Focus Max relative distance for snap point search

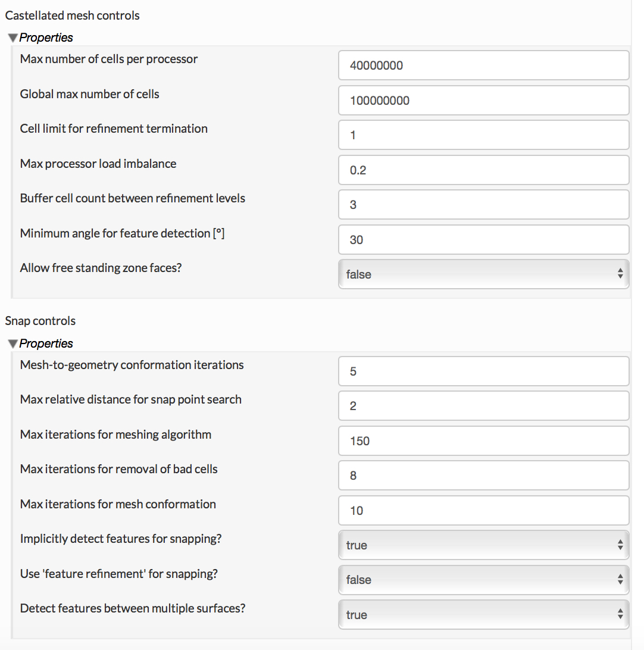click(x=483, y=406)
